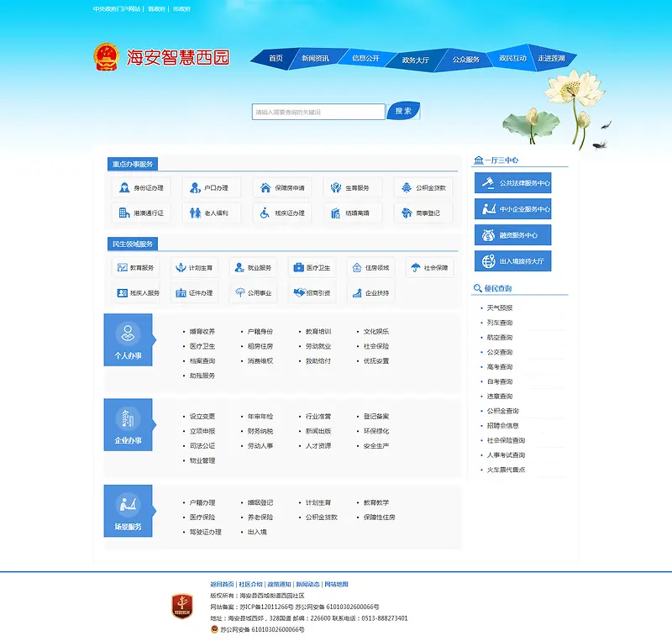Click the 中小企业服务中心 button
Image resolution: width=672 pixels, height=641 pixels.
[x=512, y=209]
